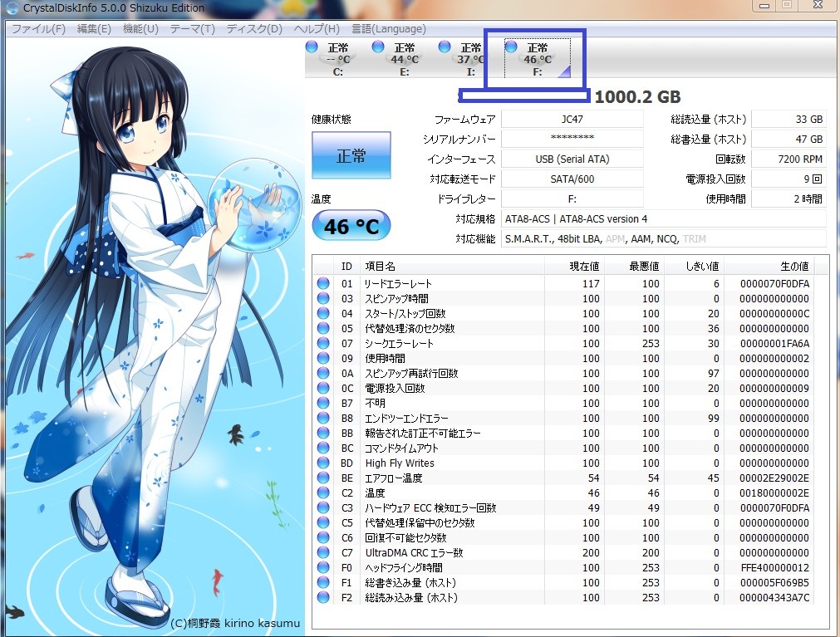Click the 項目名 column header
This screenshot has height=637, width=840.
[452, 266]
